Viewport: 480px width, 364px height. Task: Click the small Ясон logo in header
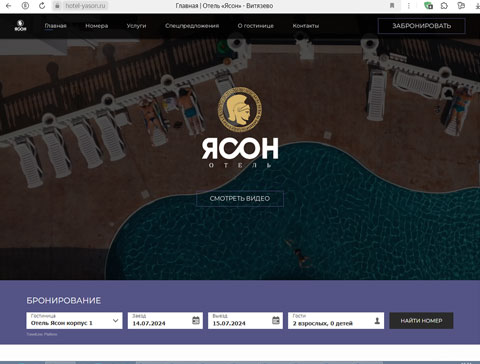(x=20, y=26)
